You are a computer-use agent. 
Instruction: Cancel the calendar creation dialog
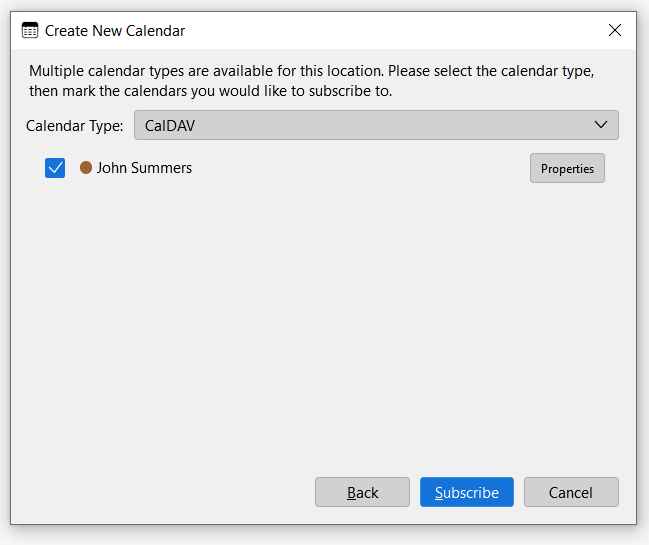click(x=571, y=492)
